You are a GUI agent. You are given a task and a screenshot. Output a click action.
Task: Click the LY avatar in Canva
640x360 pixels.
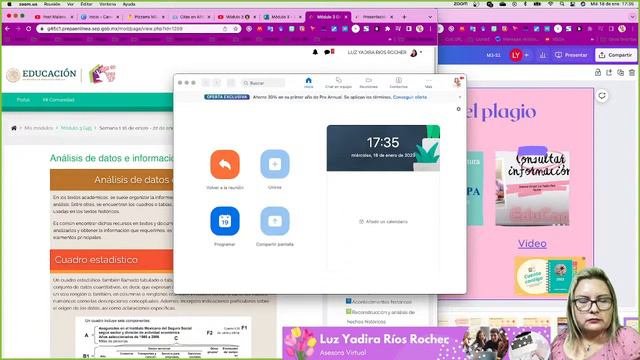(516, 55)
